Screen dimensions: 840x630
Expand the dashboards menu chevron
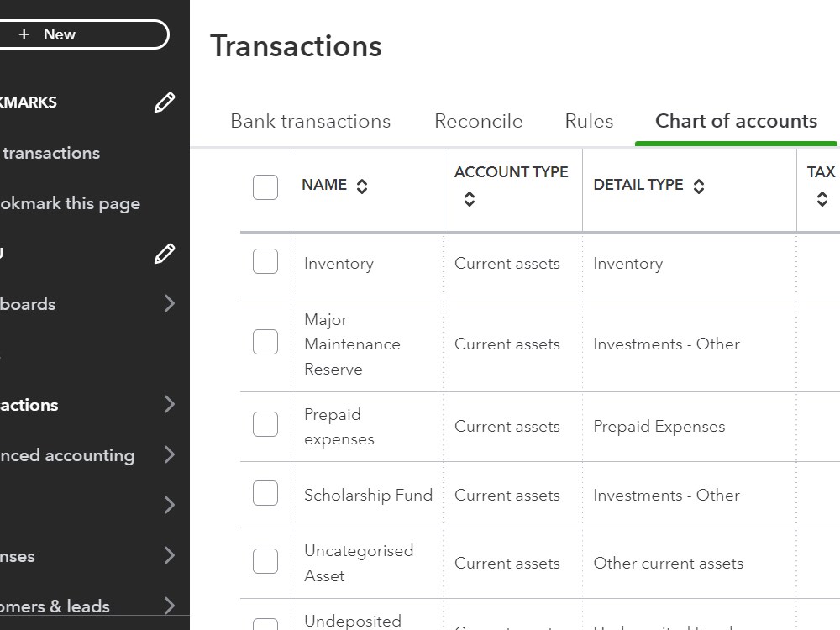click(x=170, y=303)
